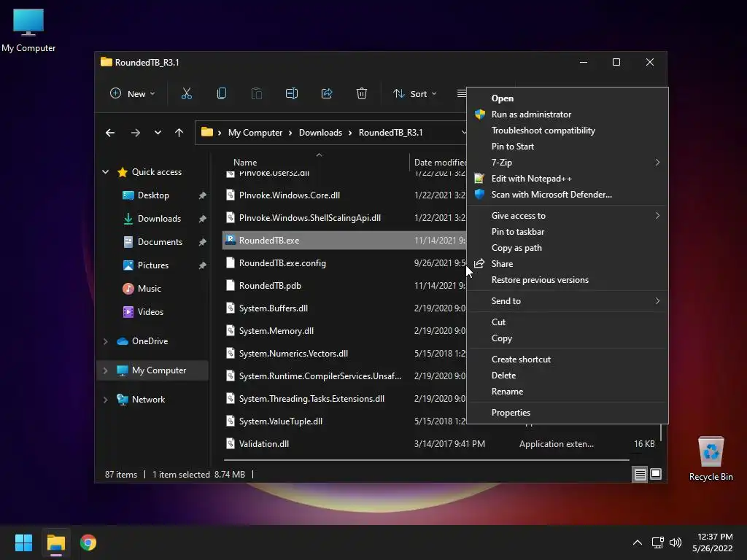Switch to details view icon in status bar
Viewport: 747px width, 560px height.
click(640, 474)
